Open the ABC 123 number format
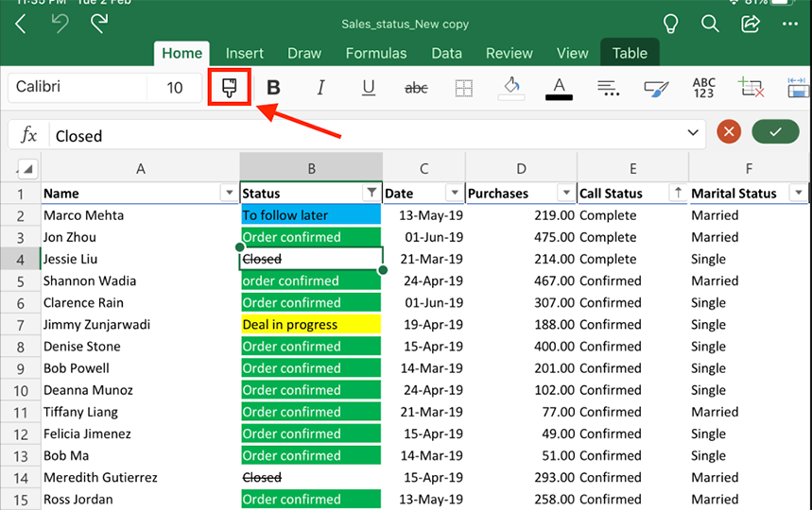812x510 pixels. coord(703,88)
